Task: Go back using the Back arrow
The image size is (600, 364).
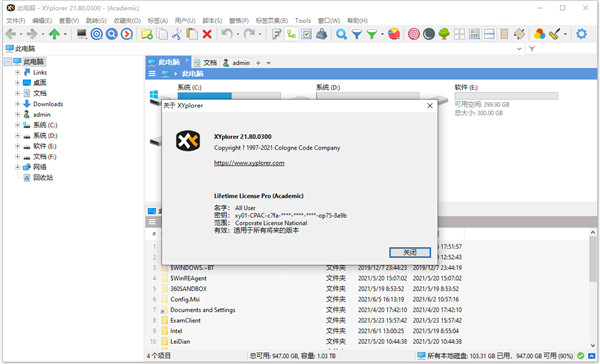Action: 10,34
